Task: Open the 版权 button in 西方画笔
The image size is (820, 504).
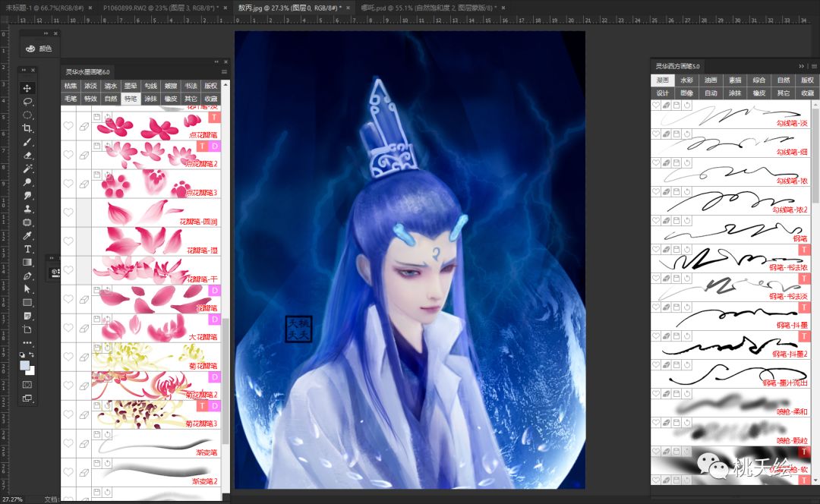Action: 807,80
